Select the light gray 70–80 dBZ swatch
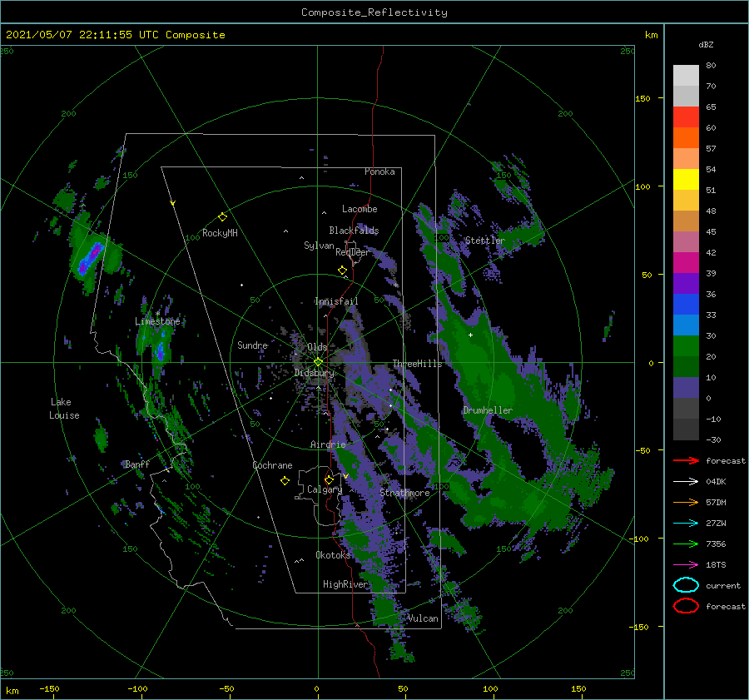This screenshot has height=700, width=749. click(686, 75)
